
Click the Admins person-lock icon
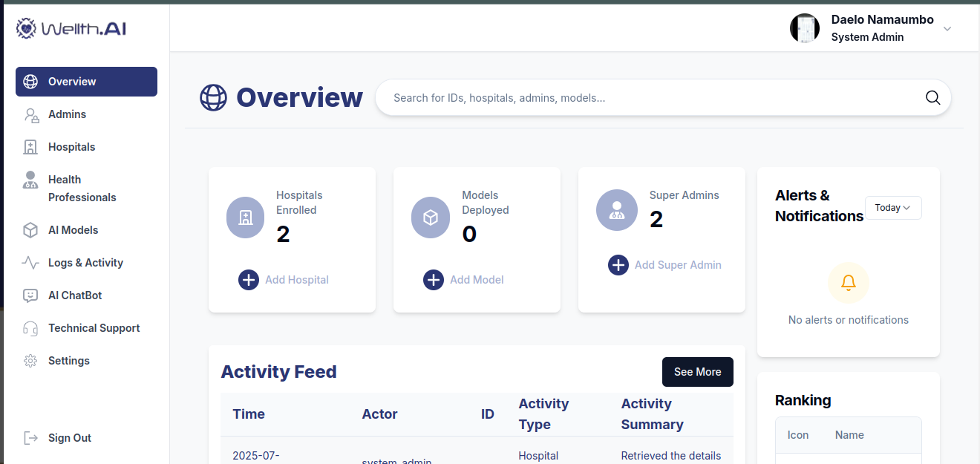pyautogui.click(x=30, y=114)
